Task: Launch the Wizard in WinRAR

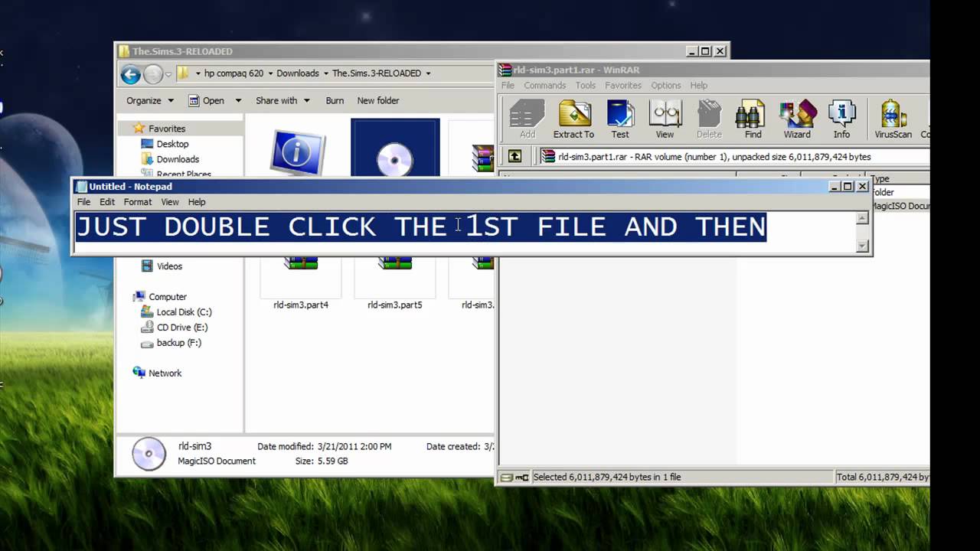Action: [797, 119]
